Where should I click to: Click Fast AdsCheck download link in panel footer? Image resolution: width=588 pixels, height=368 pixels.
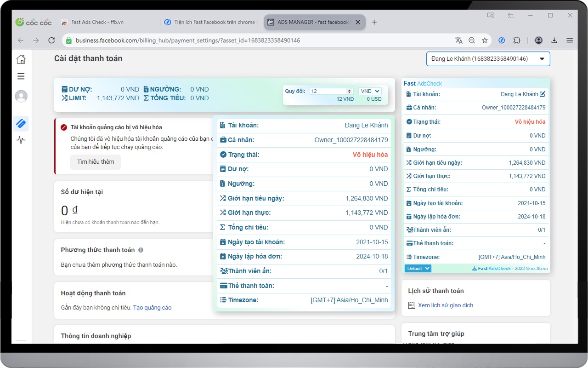(492, 268)
